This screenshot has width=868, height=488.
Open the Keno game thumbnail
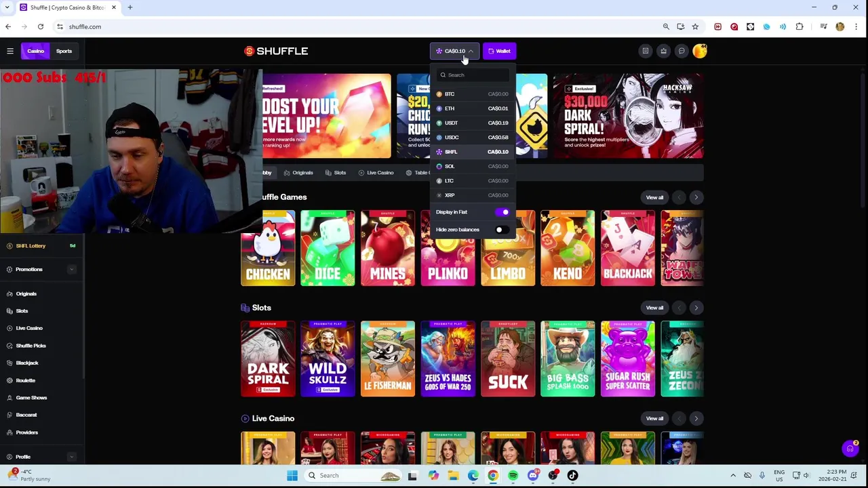568,248
